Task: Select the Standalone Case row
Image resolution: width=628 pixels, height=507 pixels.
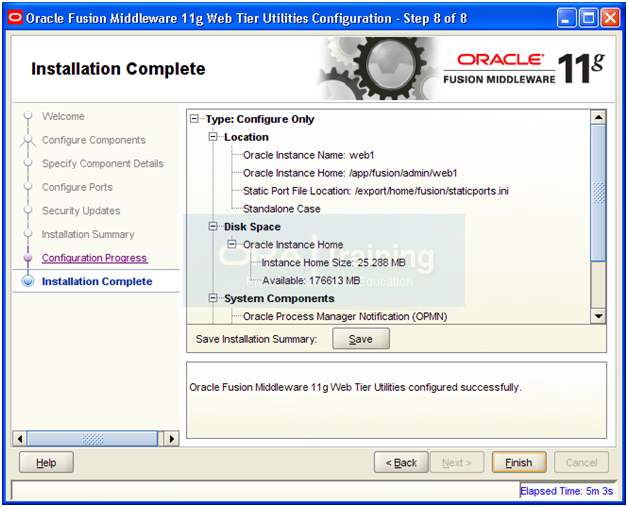Action: click(282, 209)
